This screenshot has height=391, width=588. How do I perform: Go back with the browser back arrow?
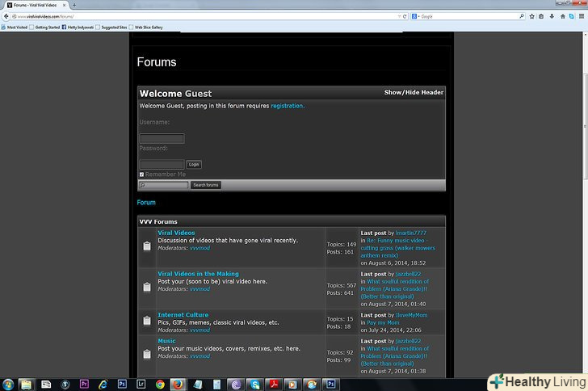pyautogui.click(x=6, y=16)
